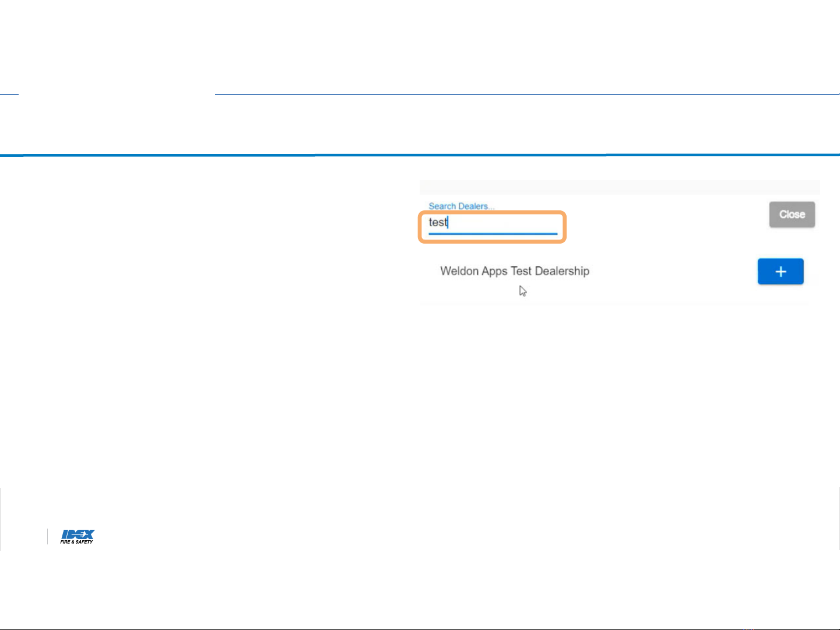Click the gray Close button

(792, 214)
